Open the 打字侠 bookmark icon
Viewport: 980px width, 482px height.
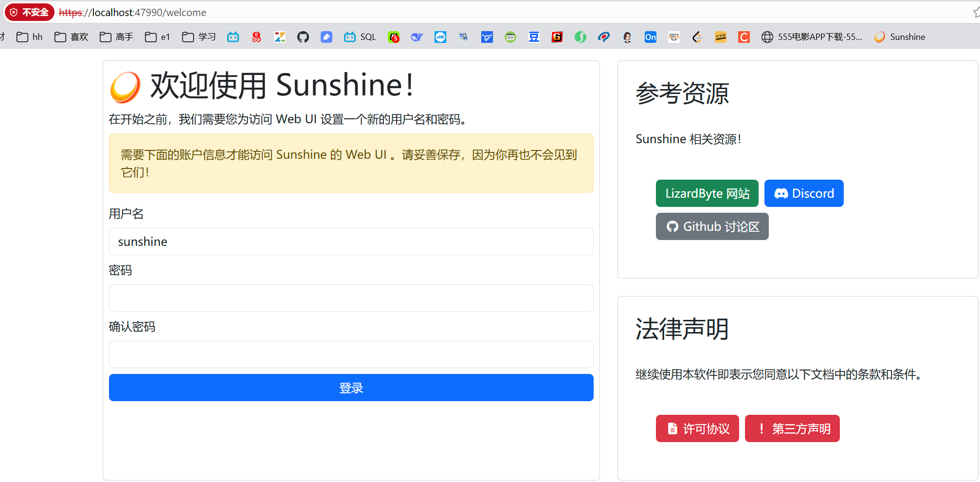point(721,37)
